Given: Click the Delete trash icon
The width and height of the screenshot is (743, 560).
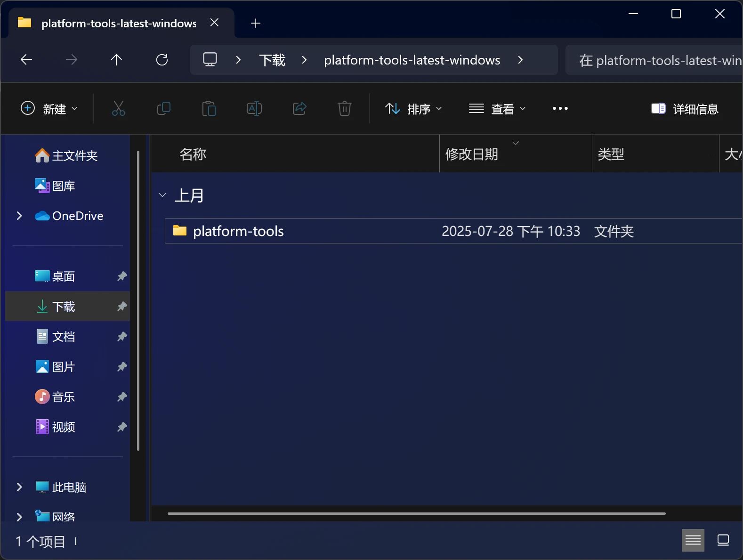Looking at the screenshot, I should click(345, 108).
